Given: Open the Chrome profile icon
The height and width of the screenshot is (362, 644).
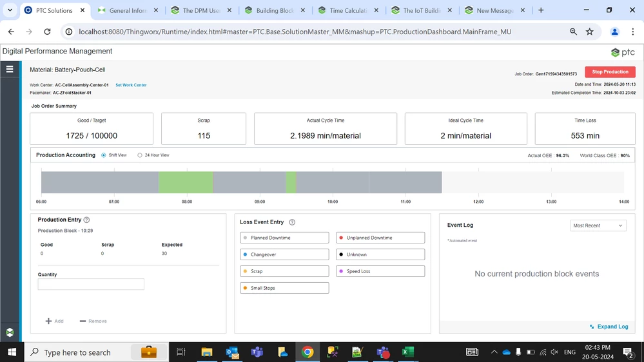Looking at the screenshot, I should click(x=614, y=32).
